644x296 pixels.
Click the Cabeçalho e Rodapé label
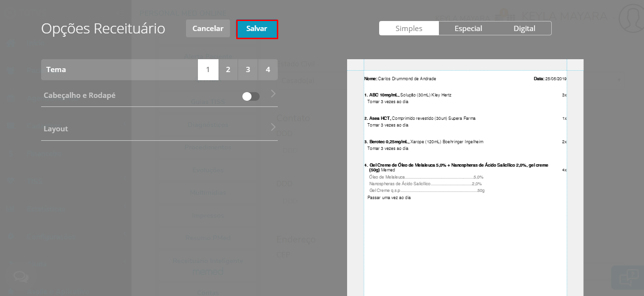tap(79, 95)
